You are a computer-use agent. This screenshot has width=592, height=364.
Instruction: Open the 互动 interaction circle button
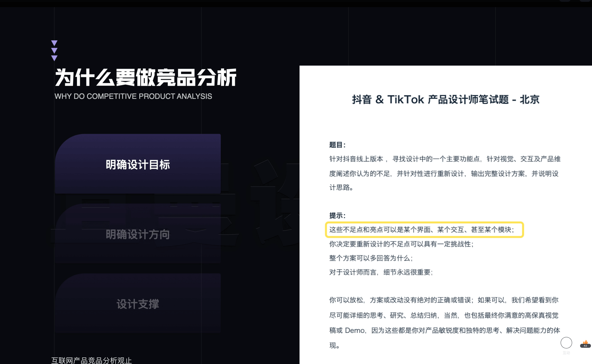pyautogui.click(x=566, y=343)
